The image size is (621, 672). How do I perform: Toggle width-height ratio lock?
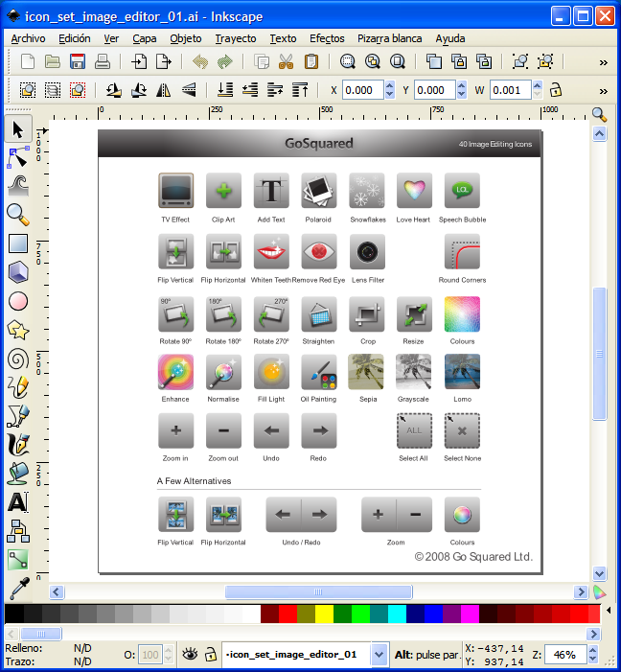tap(556, 90)
